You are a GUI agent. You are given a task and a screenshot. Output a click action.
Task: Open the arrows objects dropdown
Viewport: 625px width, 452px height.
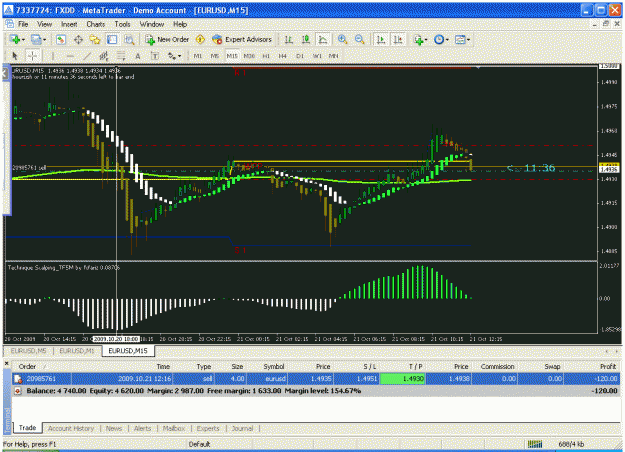coord(174,56)
